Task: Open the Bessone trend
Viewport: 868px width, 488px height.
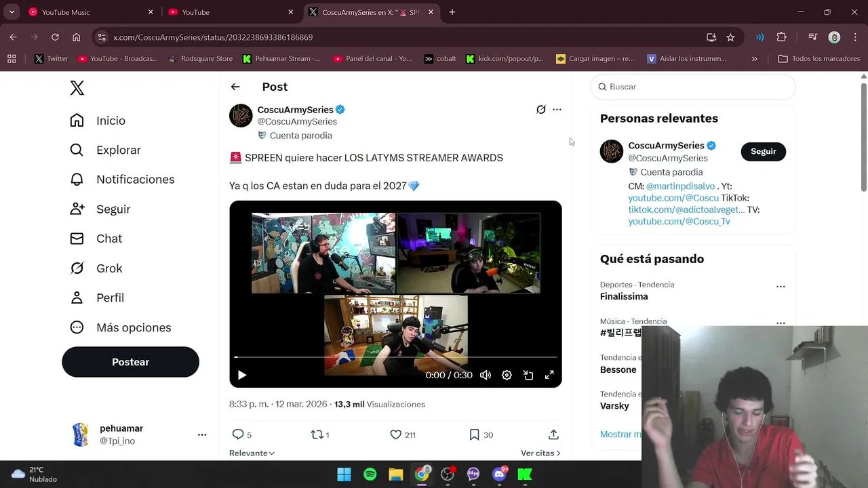Action: pyautogui.click(x=618, y=369)
